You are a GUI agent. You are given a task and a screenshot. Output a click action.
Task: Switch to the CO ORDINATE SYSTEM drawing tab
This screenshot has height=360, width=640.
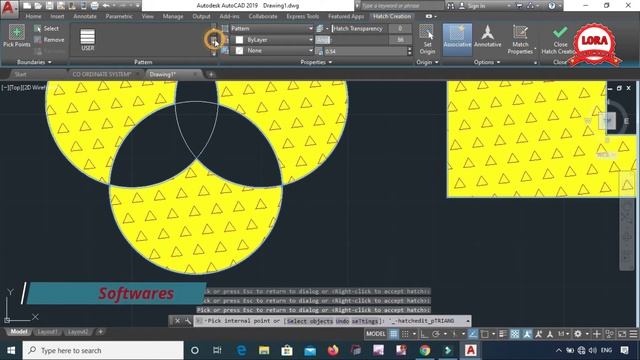102,74
